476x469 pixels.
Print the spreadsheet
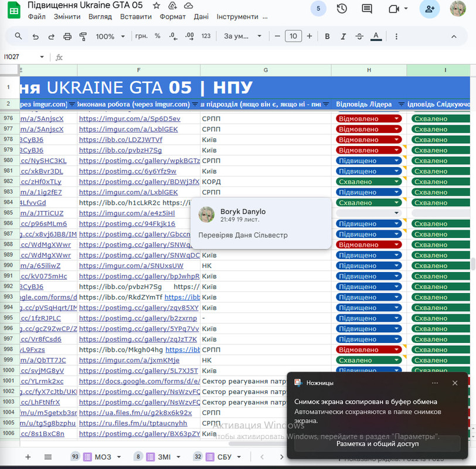67,36
